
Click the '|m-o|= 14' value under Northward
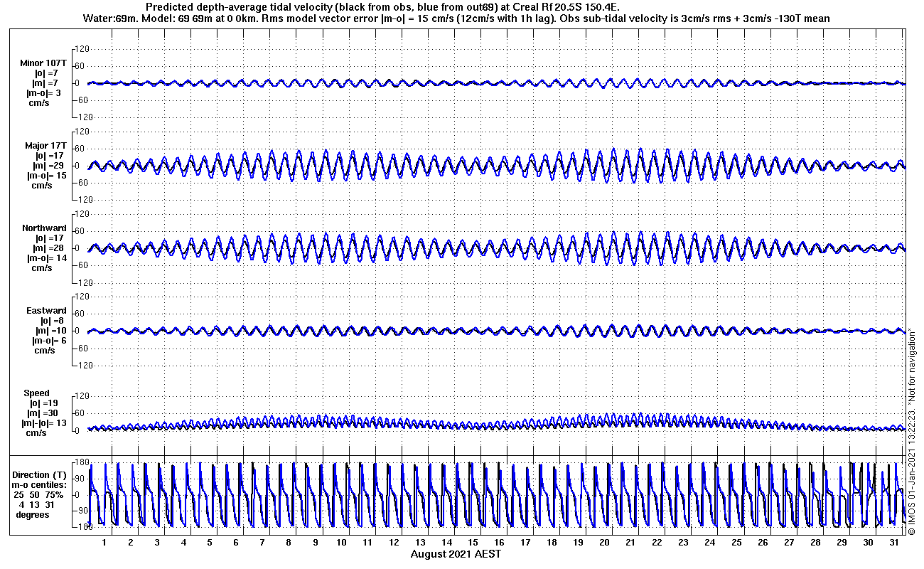[x=47, y=258]
